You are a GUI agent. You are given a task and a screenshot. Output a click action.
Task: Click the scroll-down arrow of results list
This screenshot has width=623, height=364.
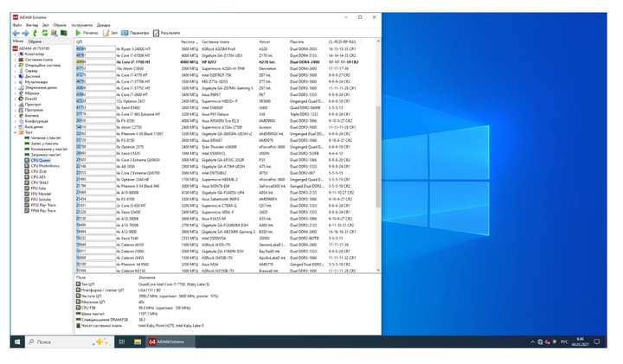click(378, 270)
